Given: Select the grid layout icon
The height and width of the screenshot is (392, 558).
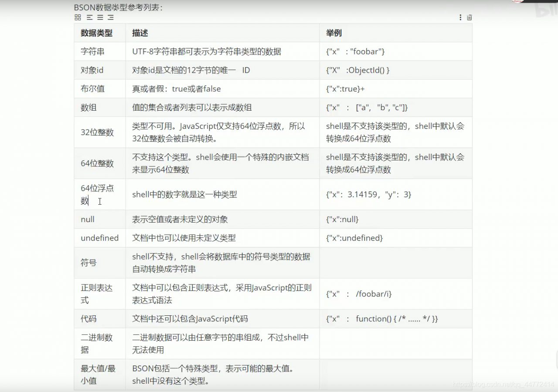Looking at the screenshot, I should 78,17.
